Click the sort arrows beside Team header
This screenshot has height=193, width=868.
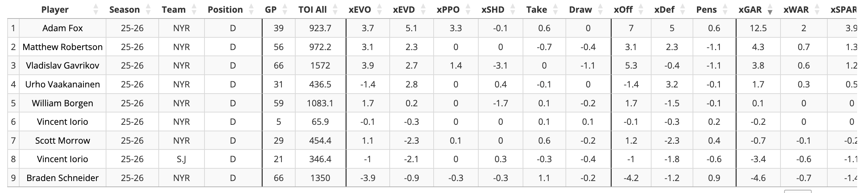point(194,10)
